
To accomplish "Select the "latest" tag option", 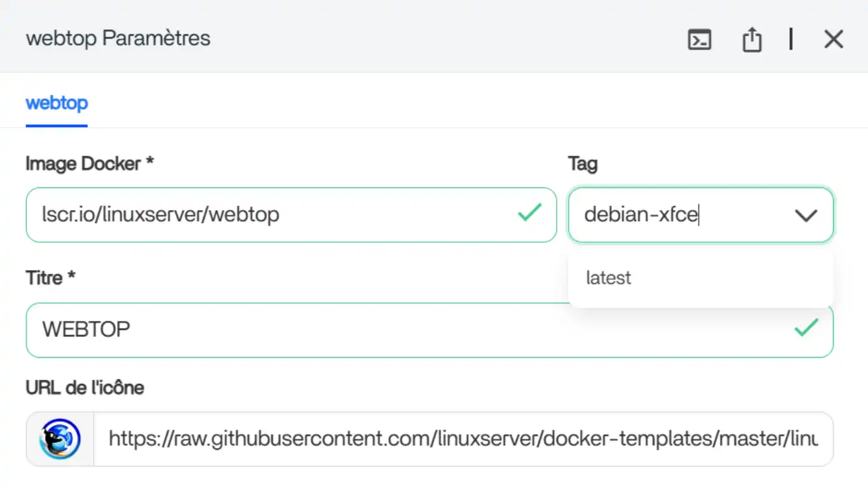I will pyautogui.click(x=609, y=278).
